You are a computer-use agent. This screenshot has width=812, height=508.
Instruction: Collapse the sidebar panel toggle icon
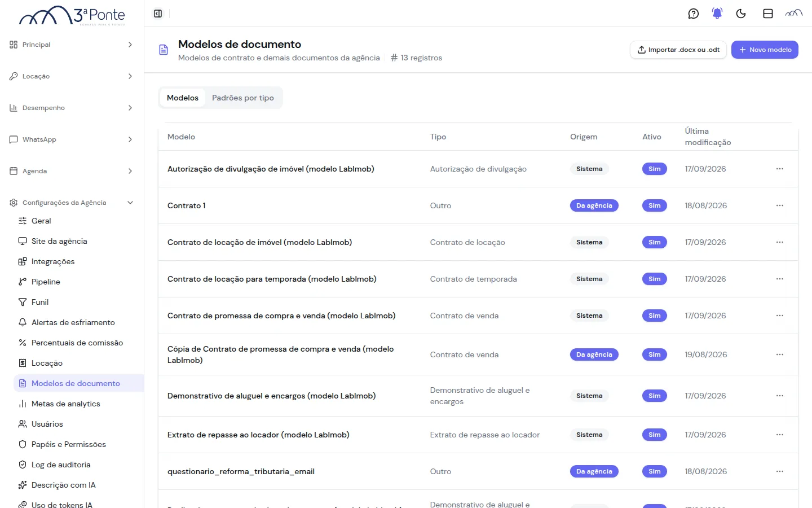coord(158,14)
